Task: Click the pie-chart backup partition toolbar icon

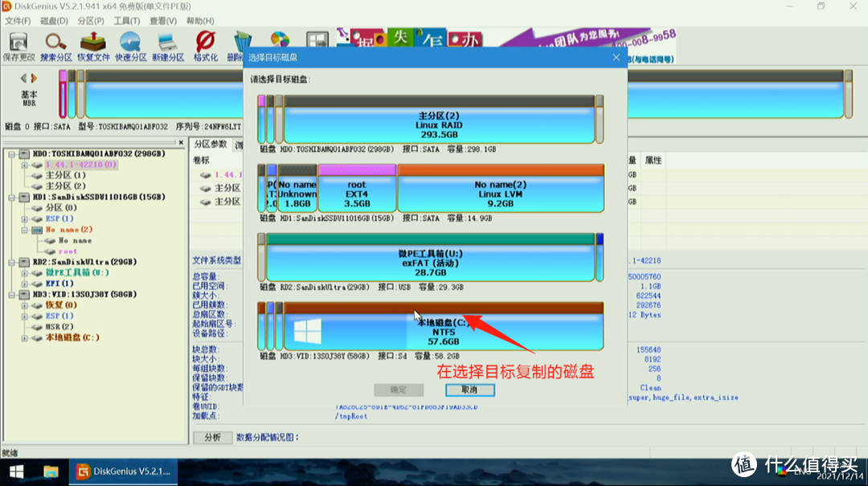Action: coord(280,40)
